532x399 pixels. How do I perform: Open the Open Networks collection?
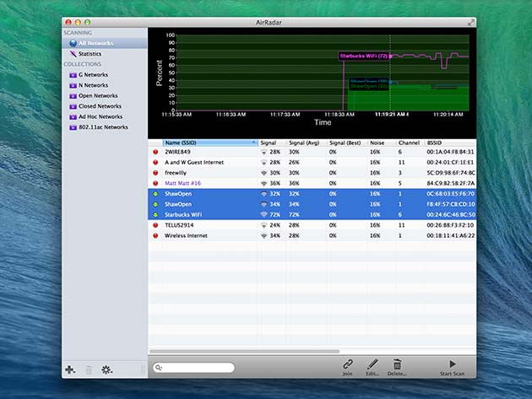pyautogui.click(x=98, y=95)
